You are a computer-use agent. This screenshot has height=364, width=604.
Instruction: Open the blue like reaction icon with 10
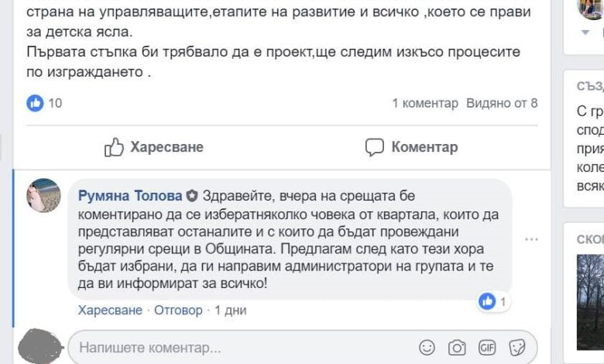tap(35, 103)
